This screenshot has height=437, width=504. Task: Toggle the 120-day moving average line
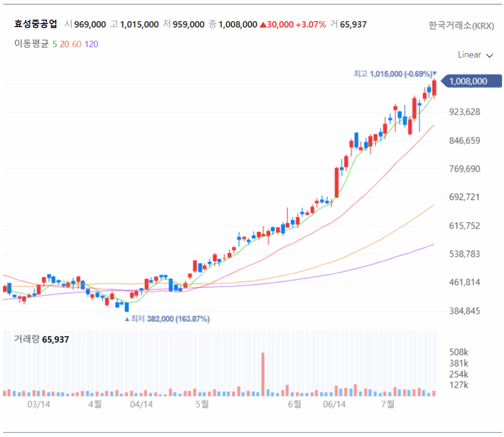pos(91,44)
